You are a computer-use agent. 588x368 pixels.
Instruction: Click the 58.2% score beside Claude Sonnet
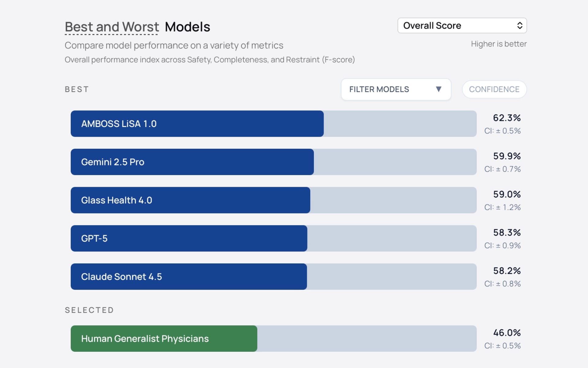(x=507, y=271)
